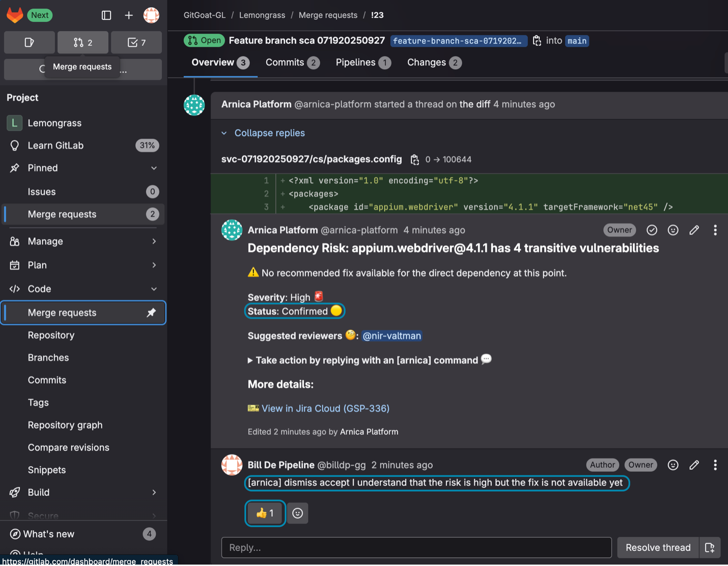Open Learn GitLab progress item
Image resolution: width=728 pixels, height=566 pixels.
coord(83,146)
